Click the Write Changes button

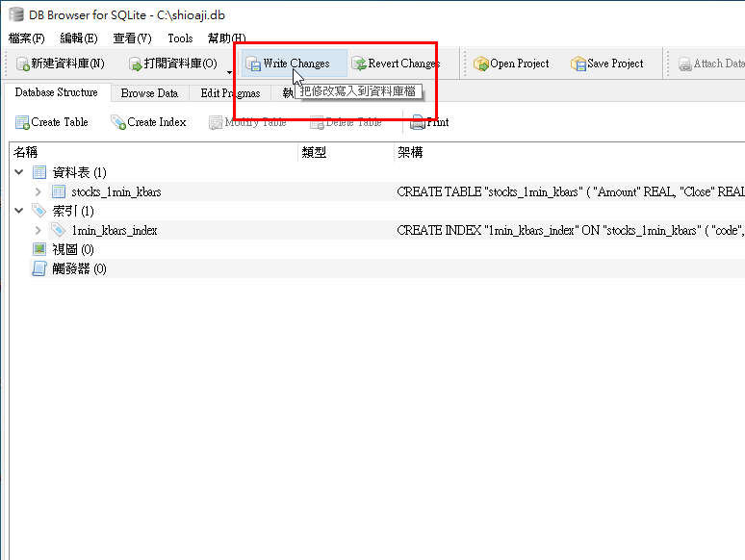[x=295, y=64]
